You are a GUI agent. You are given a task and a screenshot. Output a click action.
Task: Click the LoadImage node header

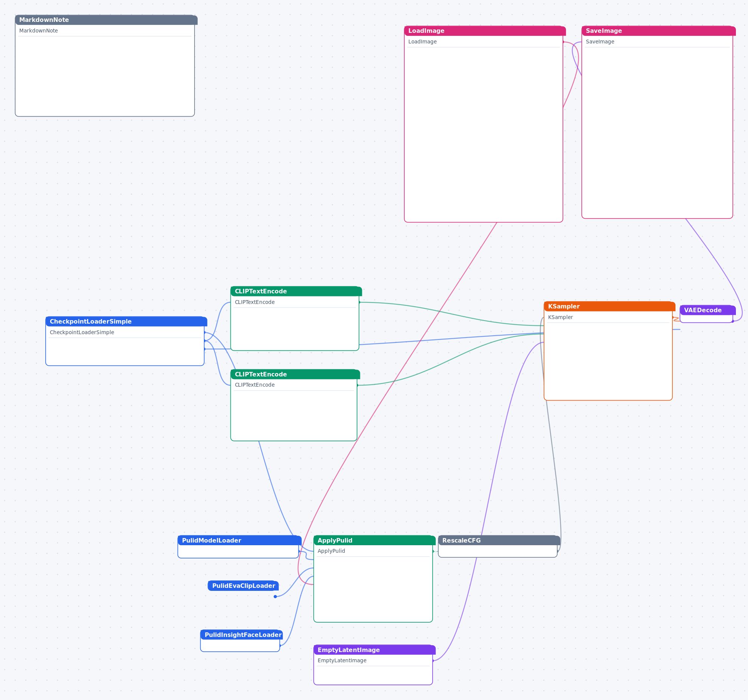coord(485,31)
